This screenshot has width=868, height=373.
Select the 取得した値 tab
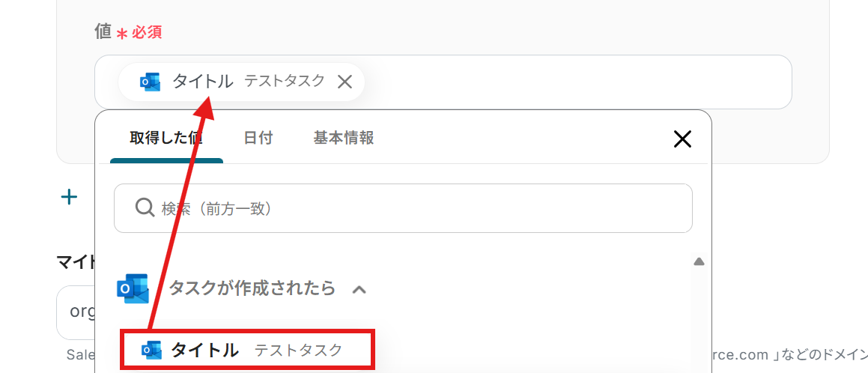point(166,138)
